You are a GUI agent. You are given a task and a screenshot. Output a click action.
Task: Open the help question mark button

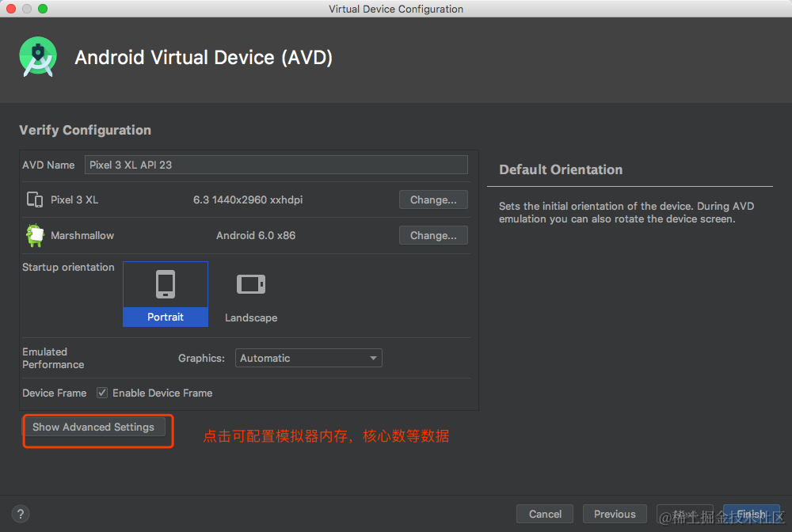click(21, 514)
